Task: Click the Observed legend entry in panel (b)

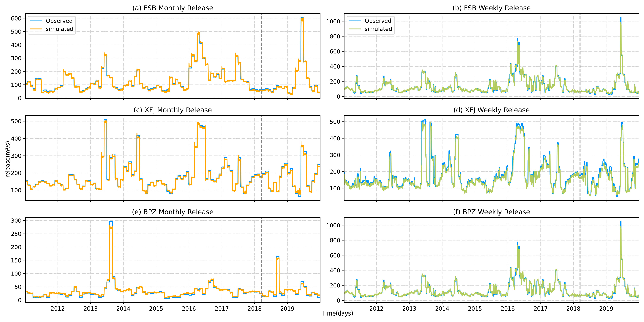Action: [378, 21]
